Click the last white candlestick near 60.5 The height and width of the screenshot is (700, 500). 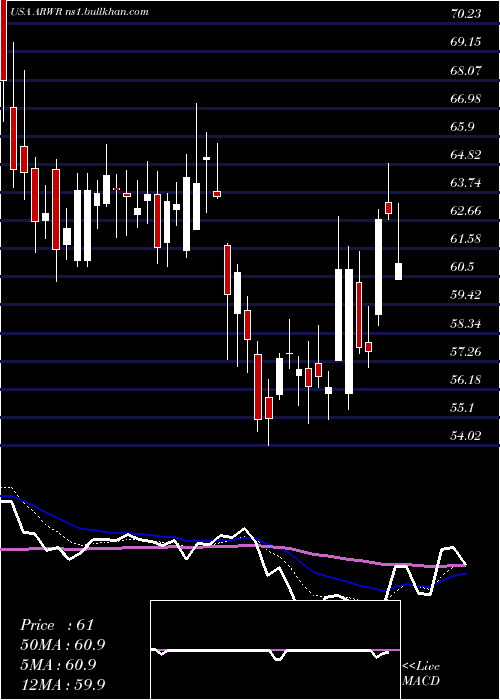point(398,271)
